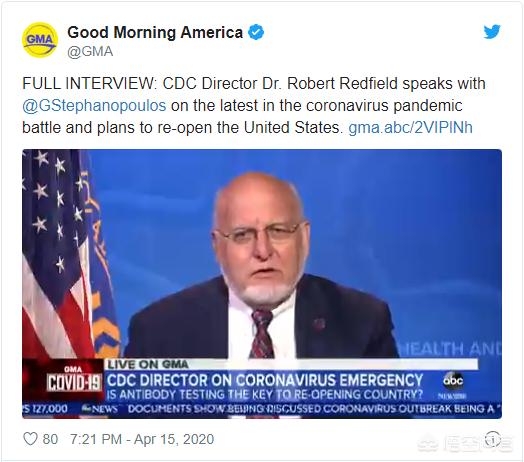Open the GMA yellow profile avatar

[40, 40]
